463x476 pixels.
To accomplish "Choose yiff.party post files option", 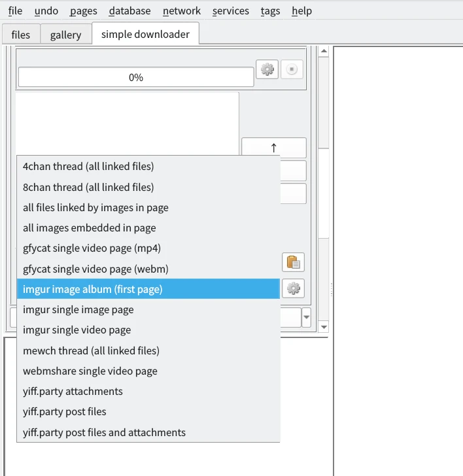I will tap(148, 412).
